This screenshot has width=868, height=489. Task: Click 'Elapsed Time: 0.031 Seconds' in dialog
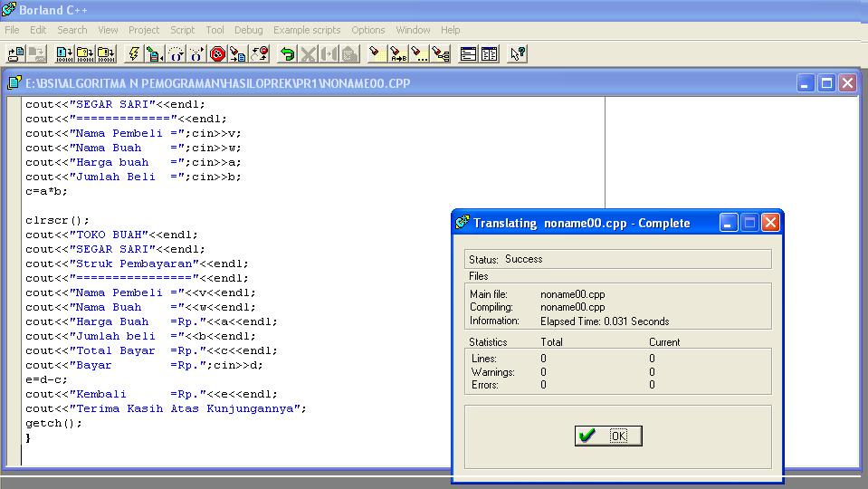(x=605, y=321)
